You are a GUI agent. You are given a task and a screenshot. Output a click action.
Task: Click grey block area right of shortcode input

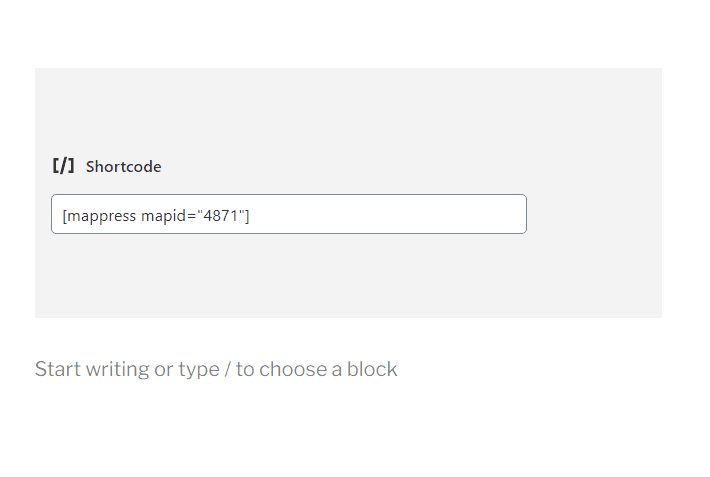click(595, 214)
